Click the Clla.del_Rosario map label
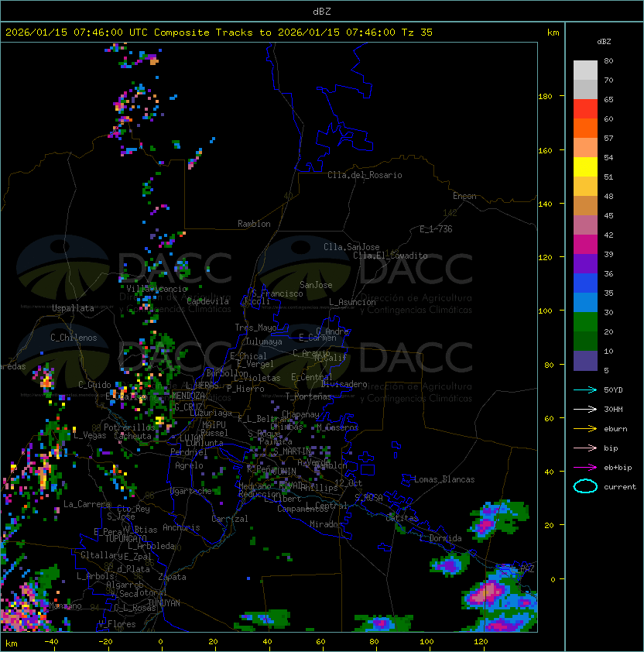The image size is (644, 652). 365,175
